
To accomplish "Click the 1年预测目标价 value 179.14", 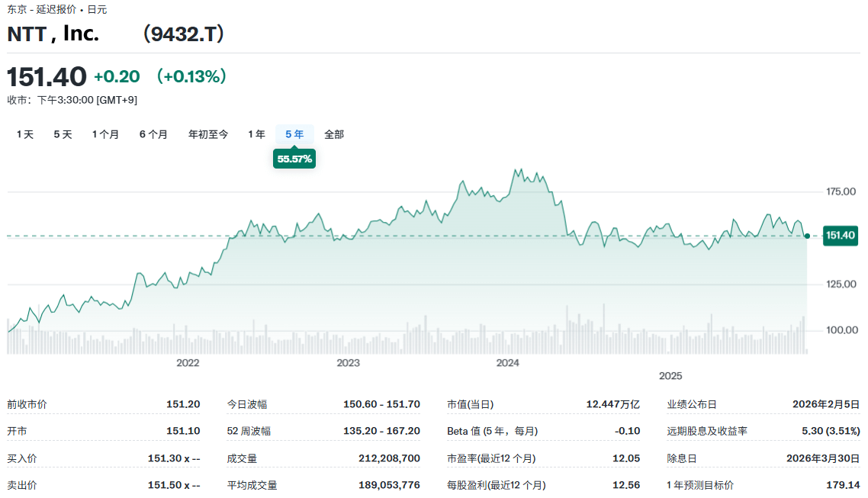I will [x=841, y=484].
